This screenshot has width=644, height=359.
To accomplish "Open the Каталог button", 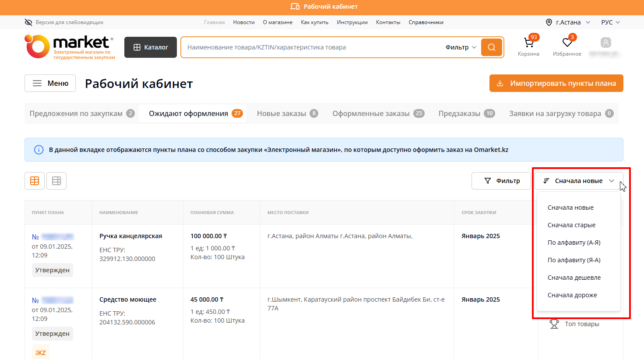I will [x=151, y=47].
